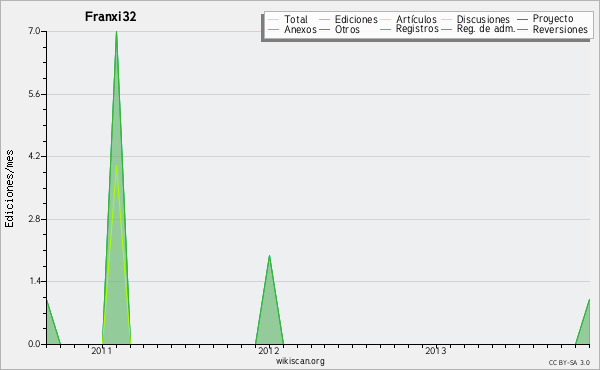The width and height of the screenshot is (600, 370).
Task: Click the Otros legend entry
Action: (x=339, y=29)
